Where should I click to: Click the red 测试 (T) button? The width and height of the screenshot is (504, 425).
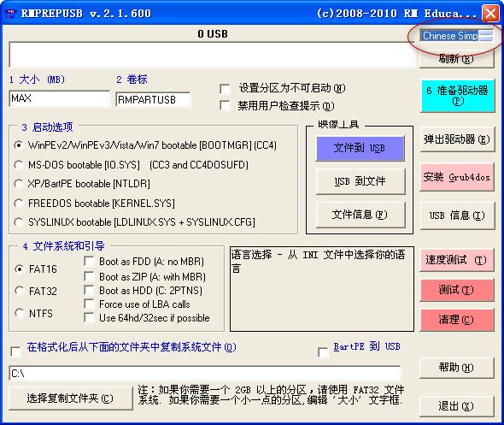(457, 290)
